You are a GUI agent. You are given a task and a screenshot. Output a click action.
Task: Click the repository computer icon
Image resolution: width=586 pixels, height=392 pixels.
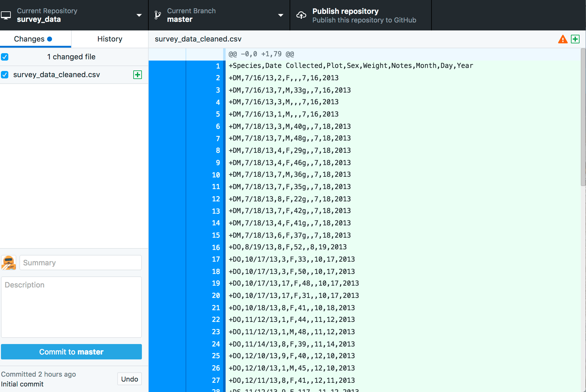tap(6, 15)
